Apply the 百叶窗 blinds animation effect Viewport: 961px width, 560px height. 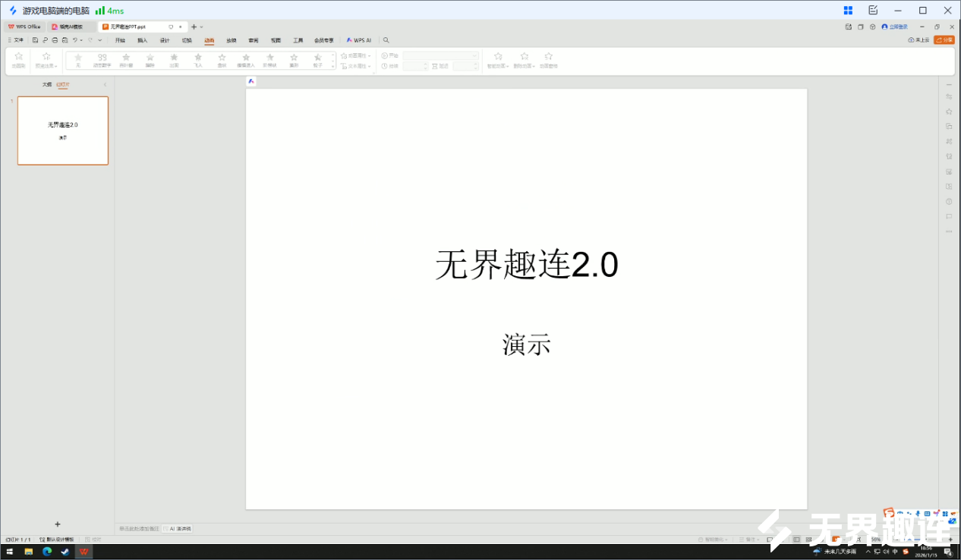point(126,61)
